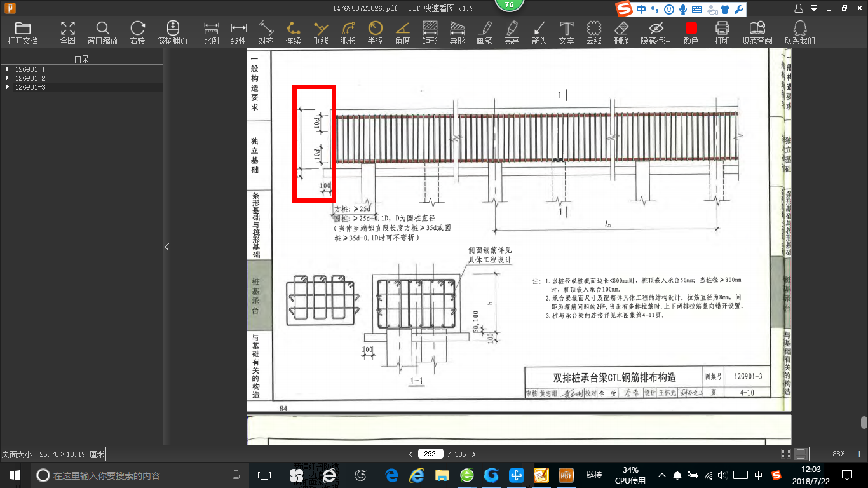Click the 页面大小 status text
Image resolution: width=868 pixels, height=488 pixels.
[53, 454]
